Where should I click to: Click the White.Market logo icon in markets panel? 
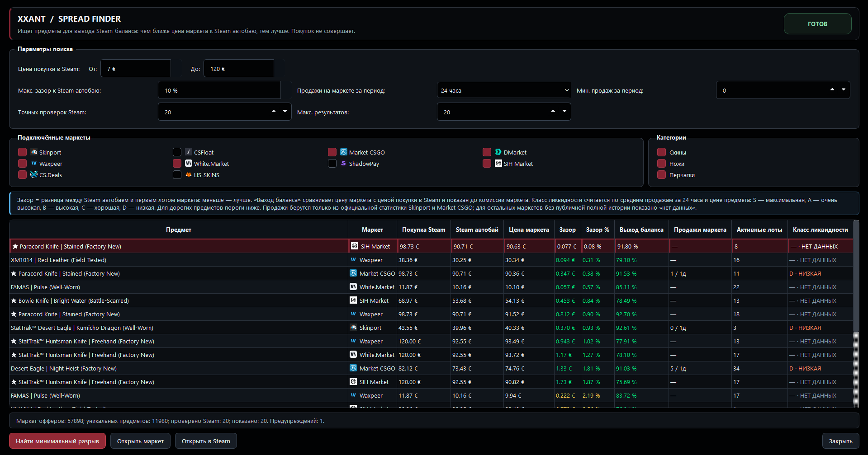click(x=189, y=164)
